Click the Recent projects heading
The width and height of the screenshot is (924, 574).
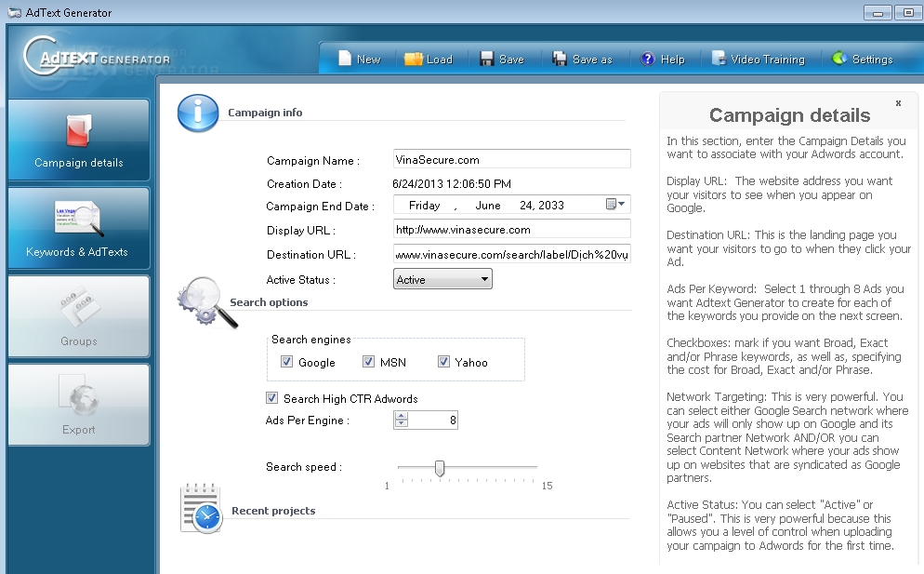(x=273, y=511)
